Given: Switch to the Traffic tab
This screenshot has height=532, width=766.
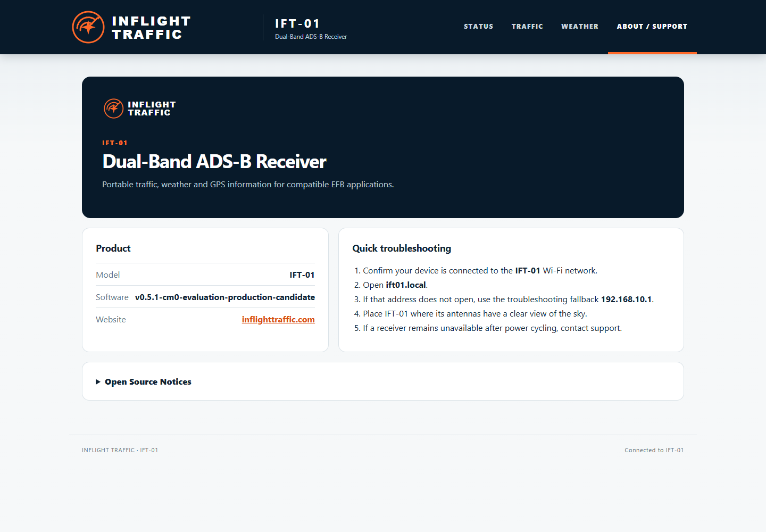Looking at the screenshot, I should coord(527,26).
